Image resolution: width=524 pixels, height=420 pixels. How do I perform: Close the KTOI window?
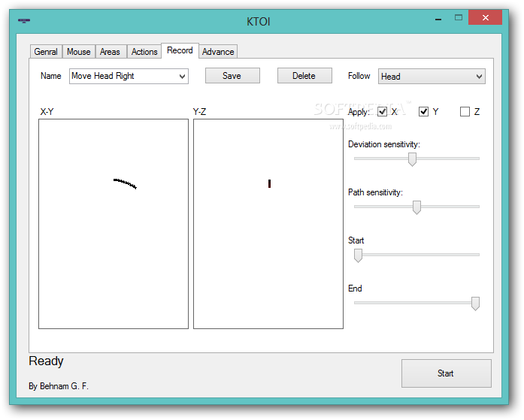pyautogui.click(x=485, y=18)
